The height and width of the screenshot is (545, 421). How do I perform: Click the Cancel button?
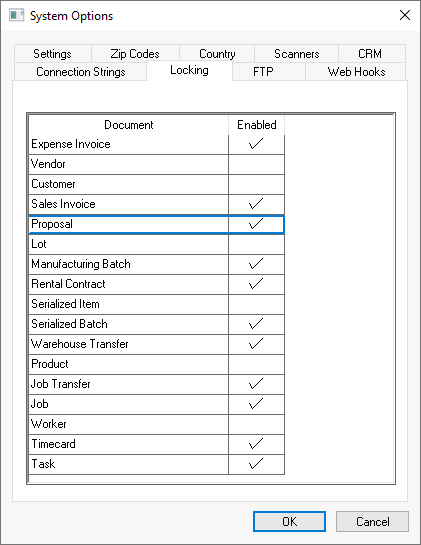372,521
